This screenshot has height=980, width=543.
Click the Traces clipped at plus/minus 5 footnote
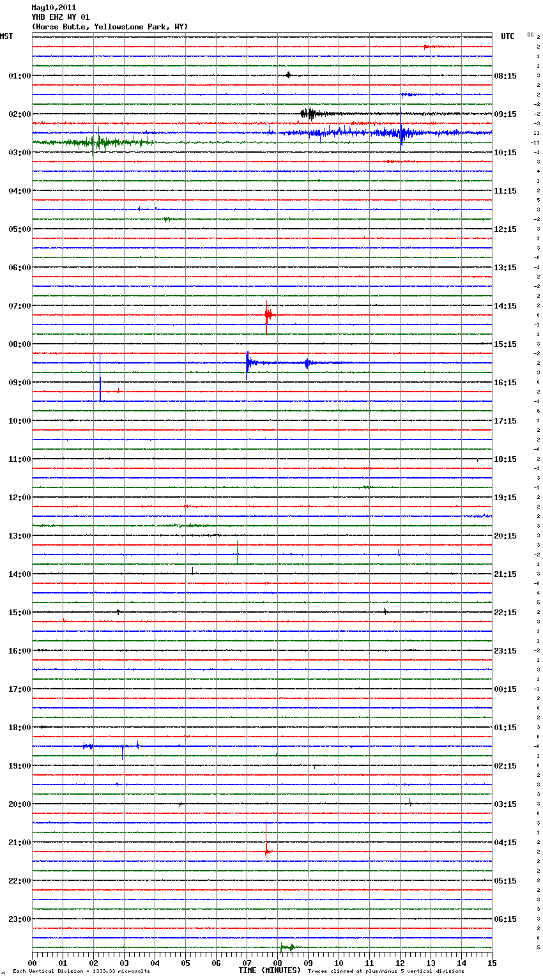pyautogui.click(x=386, y=972)
